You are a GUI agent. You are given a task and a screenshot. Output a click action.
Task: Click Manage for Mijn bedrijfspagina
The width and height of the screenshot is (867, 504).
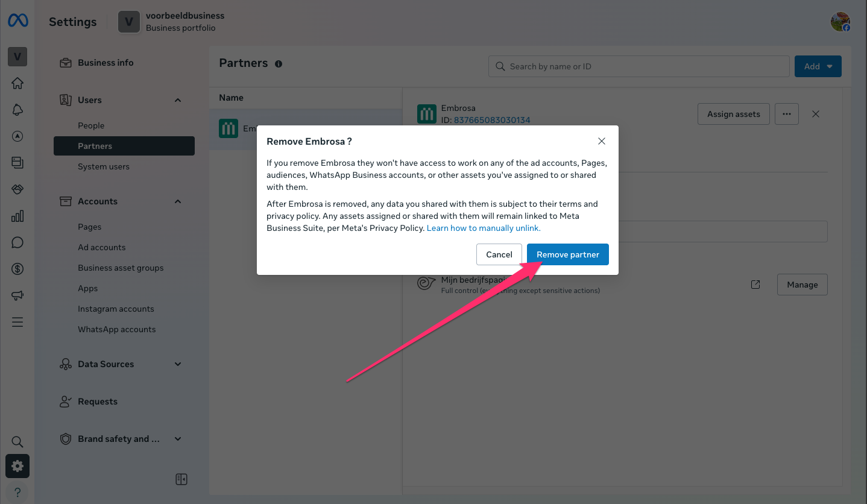coord(802,285)
